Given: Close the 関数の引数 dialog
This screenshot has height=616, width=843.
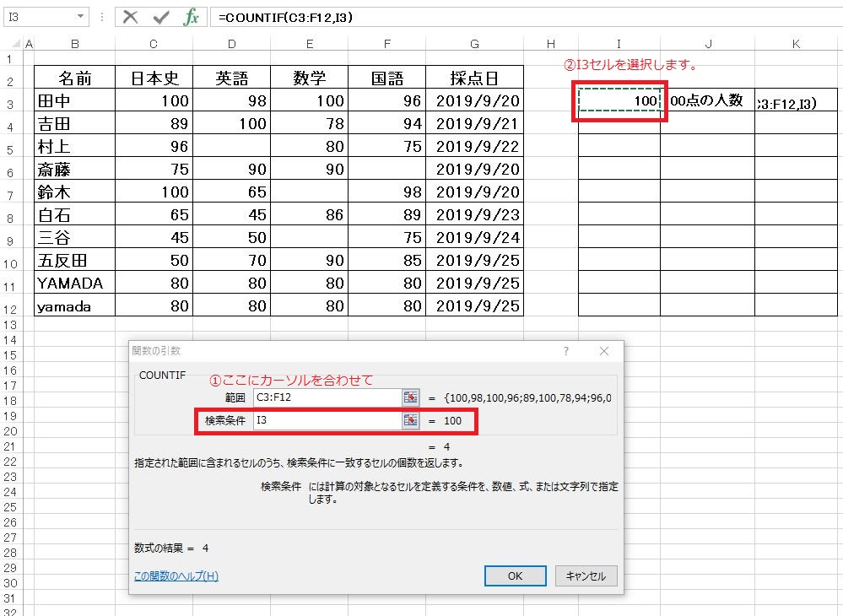Looking at the screenshot, I should tap(603, 351).
